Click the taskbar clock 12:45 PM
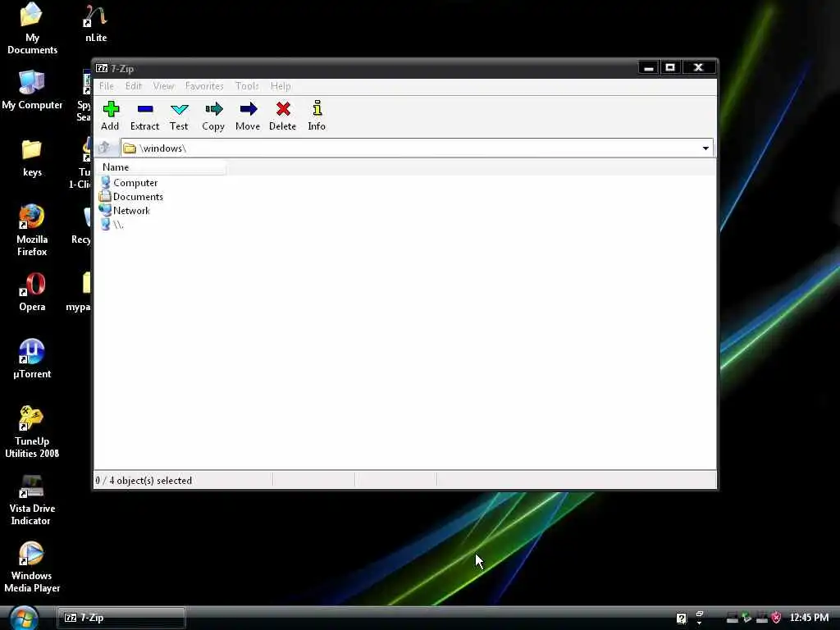Image resolution: width=840 pixels, height=630 pixels. (809, 618)
